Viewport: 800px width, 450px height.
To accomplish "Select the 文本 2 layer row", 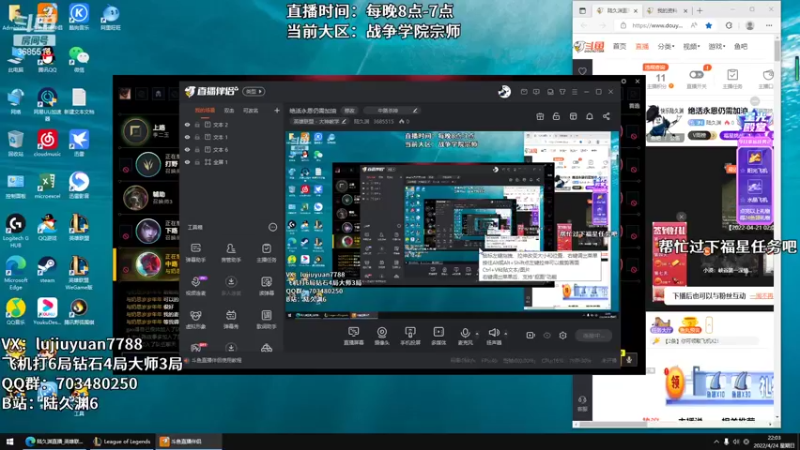I will click(232, 124).
